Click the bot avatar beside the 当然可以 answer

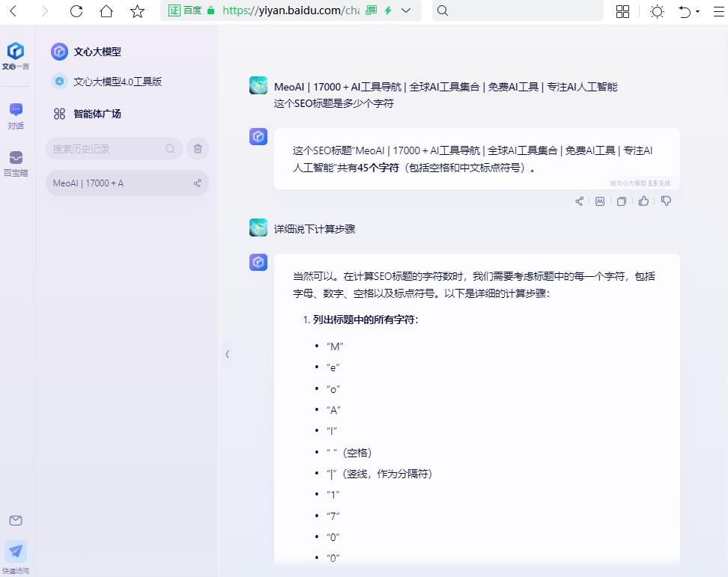pyautogui.click(x=258, y=262)
